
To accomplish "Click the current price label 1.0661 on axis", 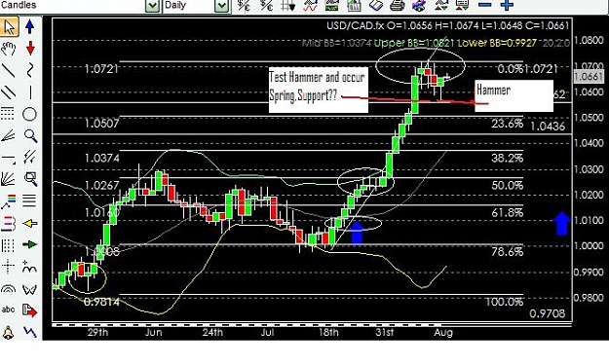I will pos(590,77).
